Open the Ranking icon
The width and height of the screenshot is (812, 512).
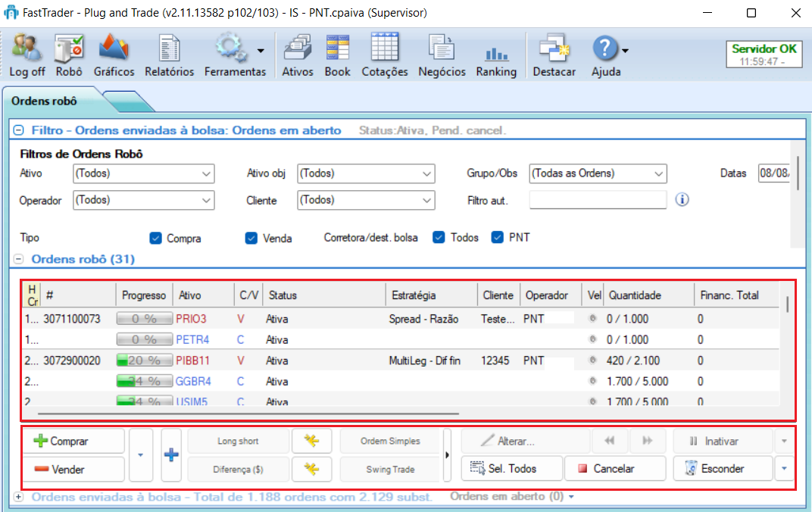pos(496,53)
